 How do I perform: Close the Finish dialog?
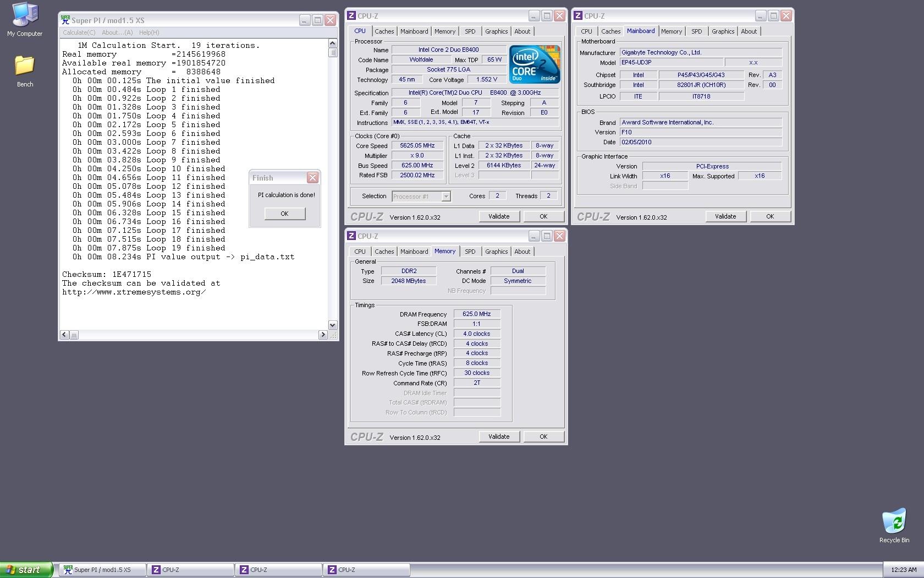click(312, 177)
